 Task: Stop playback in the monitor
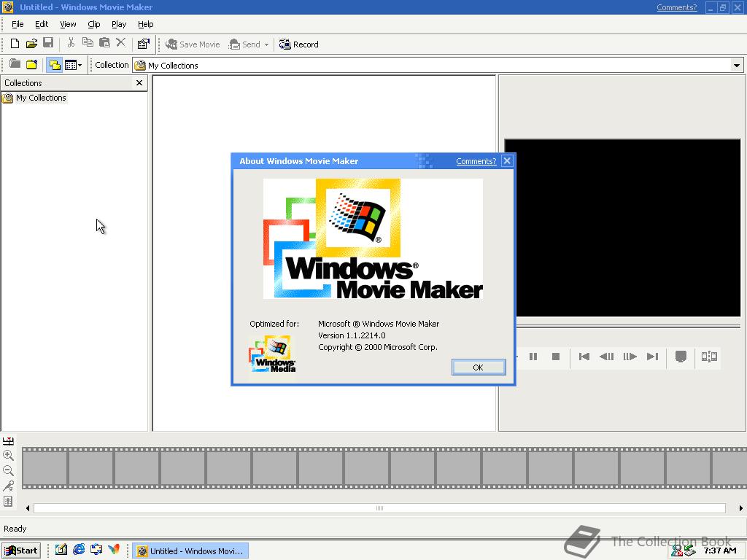(x=555, y=357)
